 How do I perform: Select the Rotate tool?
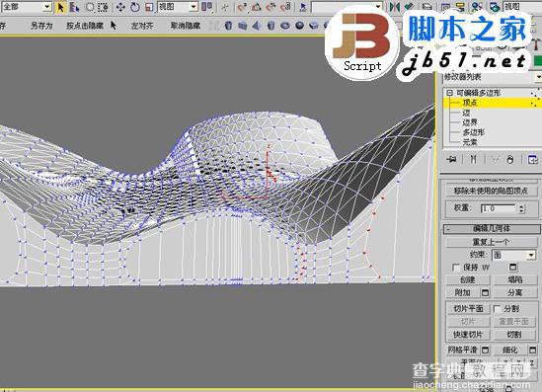[135, 7]
